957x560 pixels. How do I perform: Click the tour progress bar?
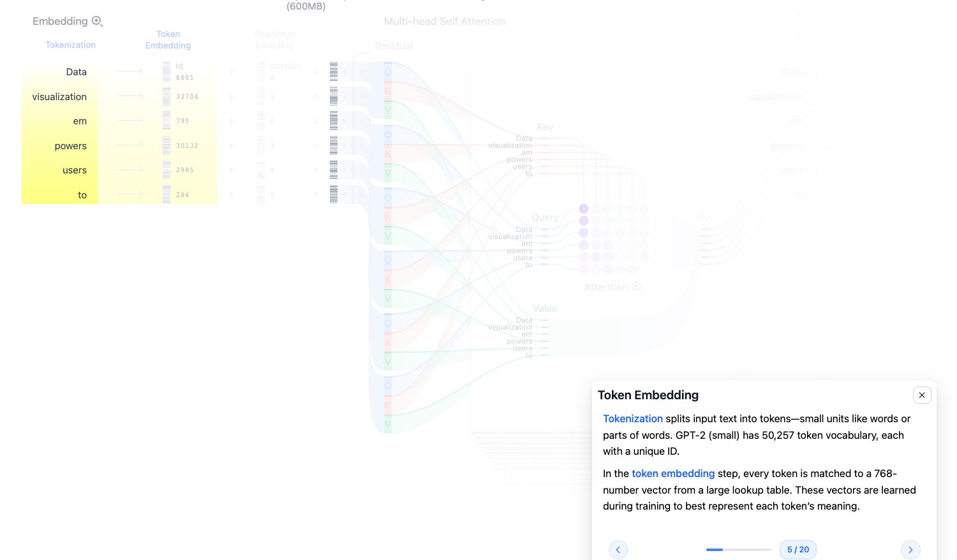pos(738,550)
